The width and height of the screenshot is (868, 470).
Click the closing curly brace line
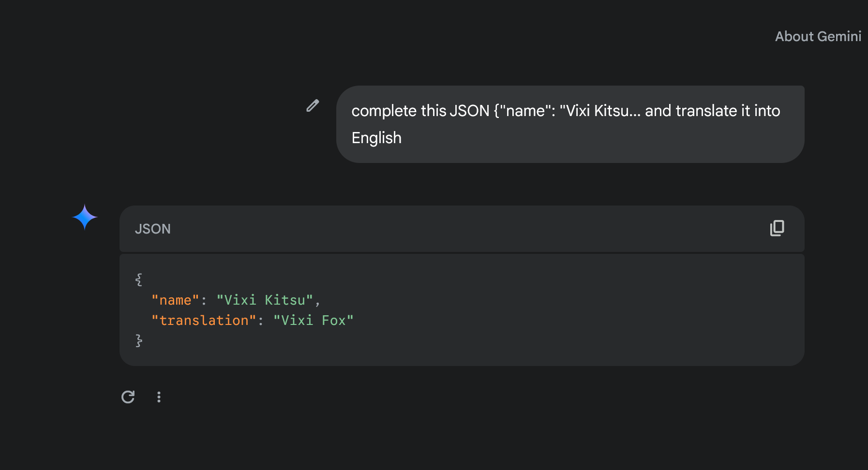(x=139, y=341)
